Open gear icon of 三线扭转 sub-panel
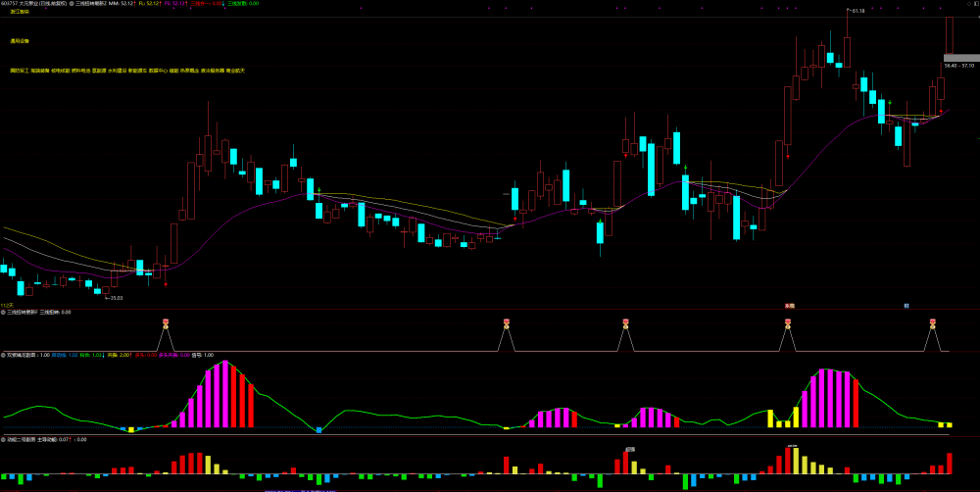The height and width of the screenshot is (492, 980). click(x=3, y=312)
